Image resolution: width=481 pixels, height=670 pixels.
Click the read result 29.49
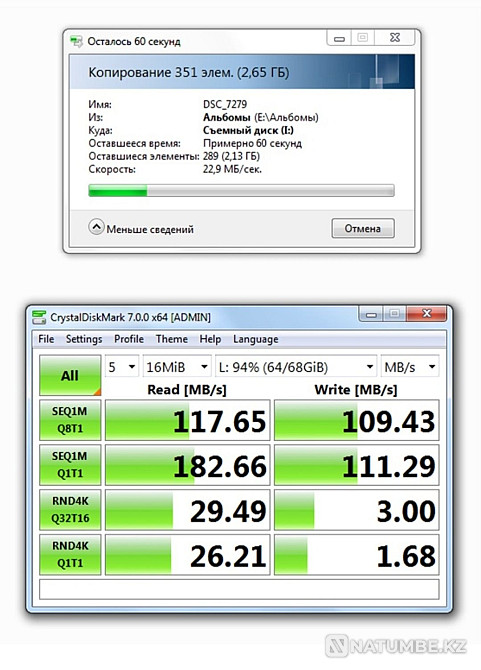click(188, 510)
